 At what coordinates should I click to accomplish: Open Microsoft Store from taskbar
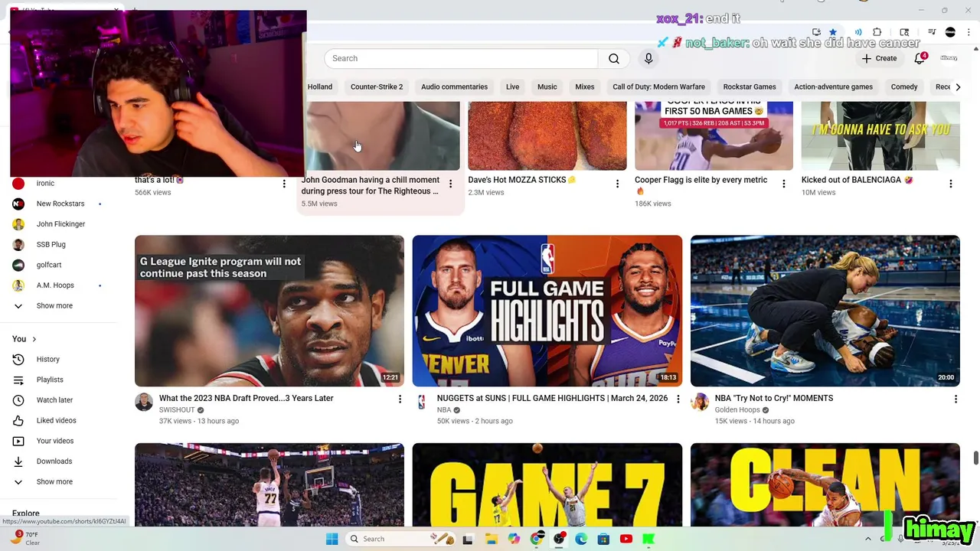point(603,539)
